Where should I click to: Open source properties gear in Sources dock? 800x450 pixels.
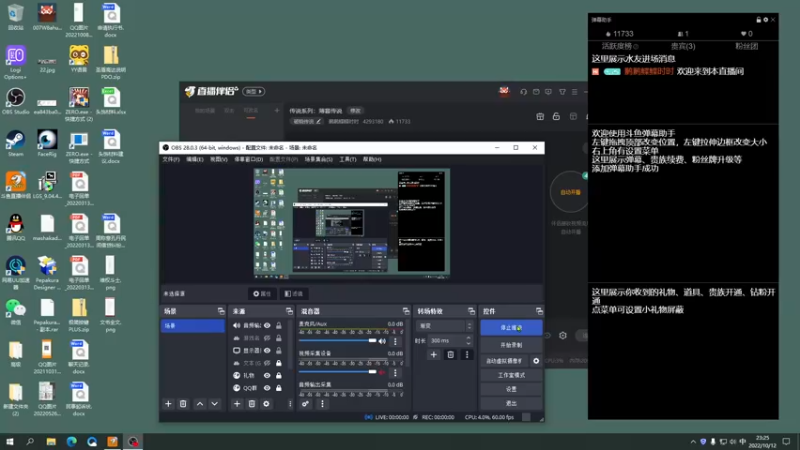pyautogui.click(x=266, y=404)
